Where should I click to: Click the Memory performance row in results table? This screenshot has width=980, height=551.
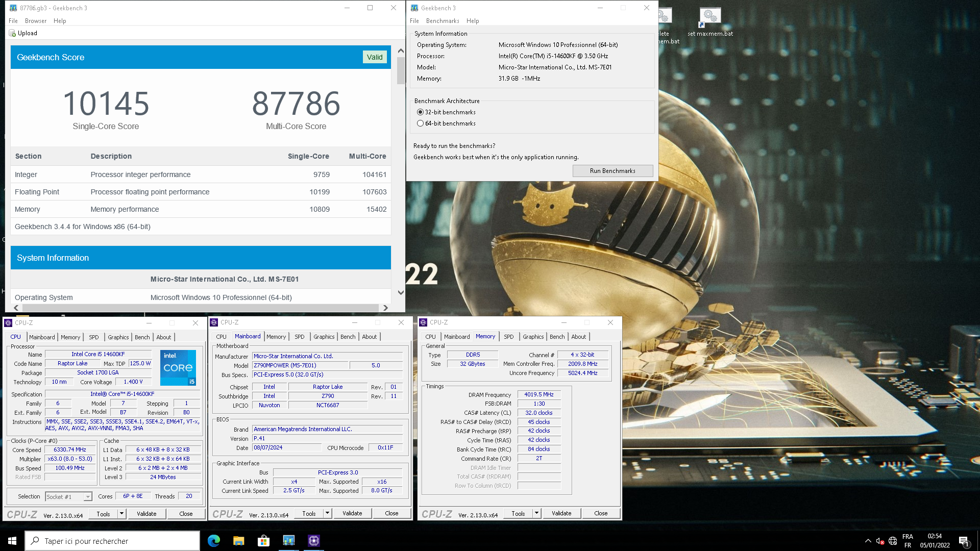click(x=201, y=209)
